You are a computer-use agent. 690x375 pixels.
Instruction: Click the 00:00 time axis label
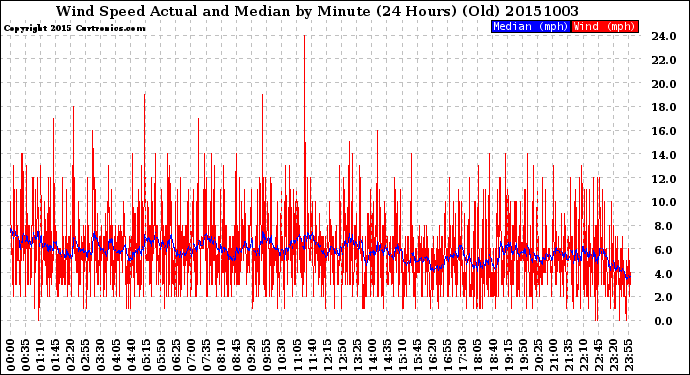[11, 355]
